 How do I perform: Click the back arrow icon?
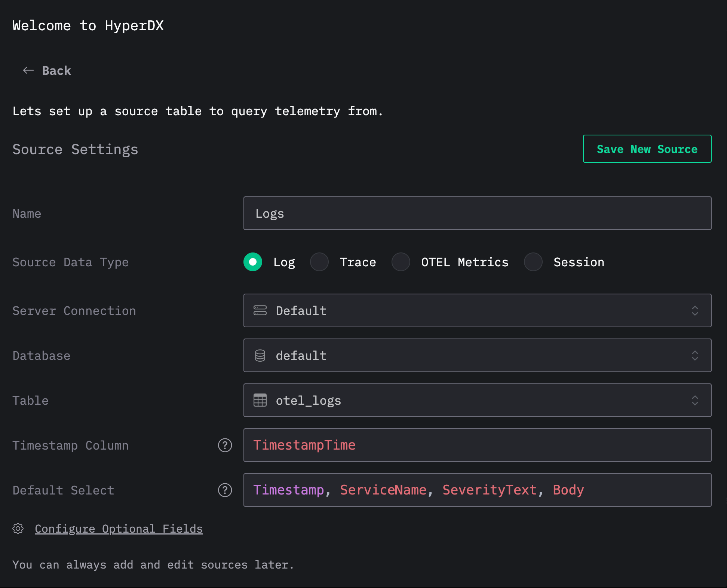pyautogui.click(x=28, y=70)
